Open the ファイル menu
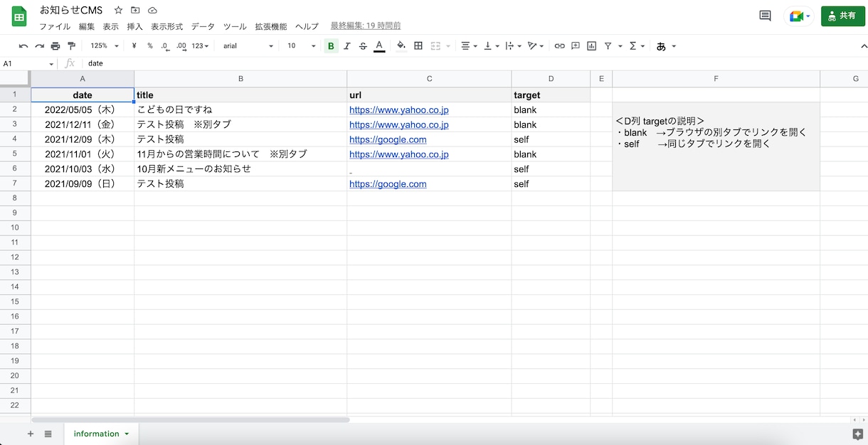The image size is (868, 445). pyautogui.click(x=55, y=26)
